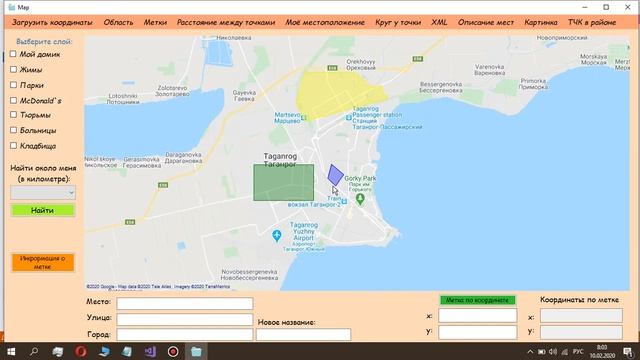Open the XML menu item
The image size is (640, 360).
click(x=439, y=22)
